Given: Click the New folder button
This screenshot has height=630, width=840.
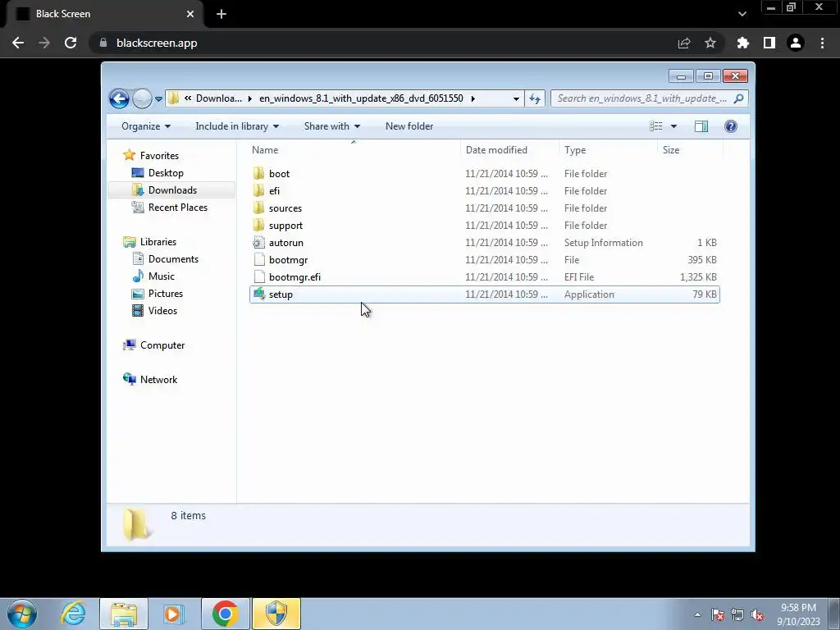Looking at the screenshot, I should coord(409,126).
